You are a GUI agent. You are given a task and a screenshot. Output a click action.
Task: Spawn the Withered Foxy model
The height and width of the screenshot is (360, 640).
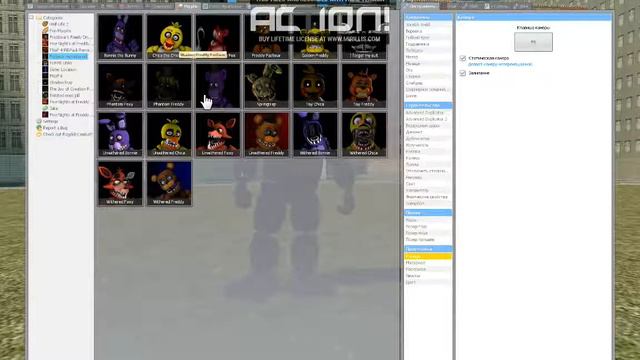tap(120, 183)
